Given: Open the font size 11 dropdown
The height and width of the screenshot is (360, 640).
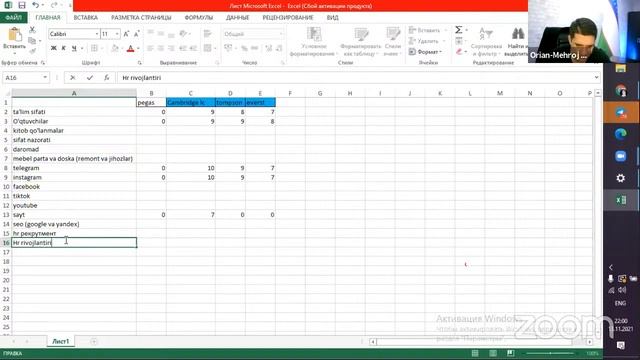Looking at the screenshot, I should [117, 34].
